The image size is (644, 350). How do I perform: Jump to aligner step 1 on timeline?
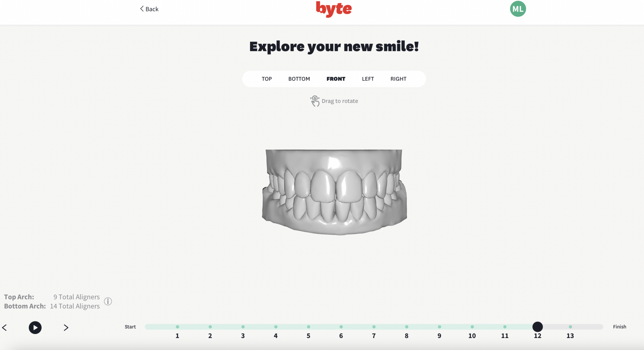[x=177, y=327]
